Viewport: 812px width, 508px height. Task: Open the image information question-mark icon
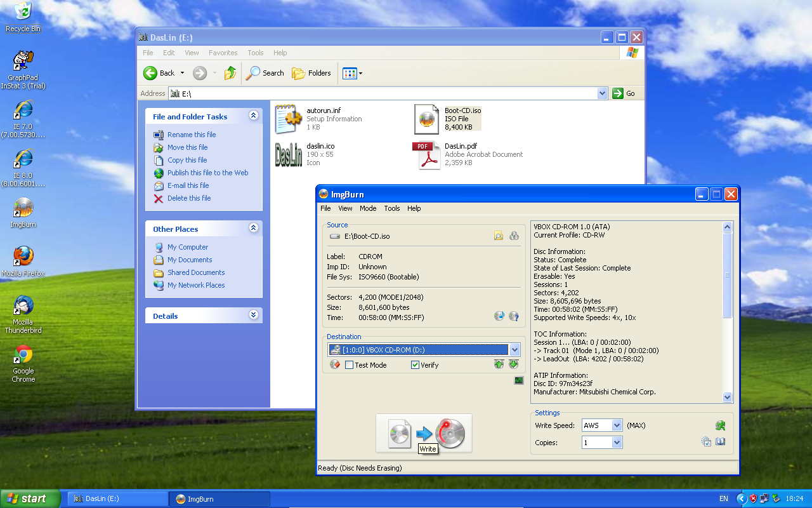[x=514, y=316]
